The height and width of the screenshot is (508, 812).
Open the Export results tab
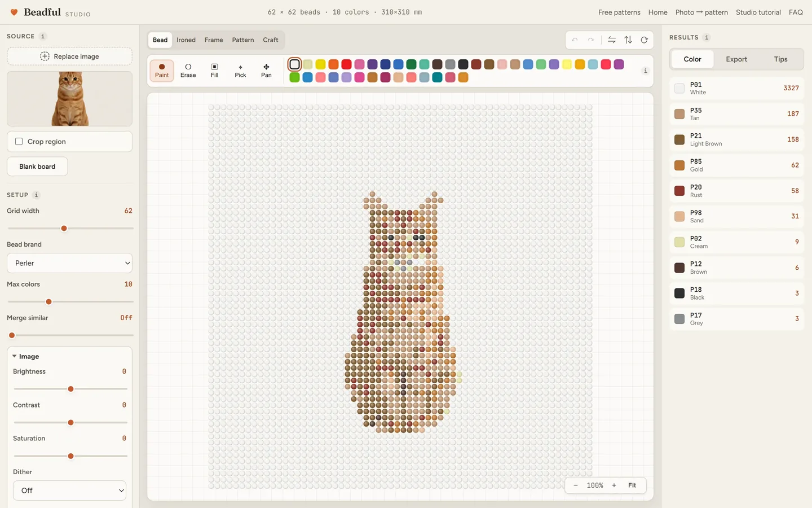[x=736, y=59]
